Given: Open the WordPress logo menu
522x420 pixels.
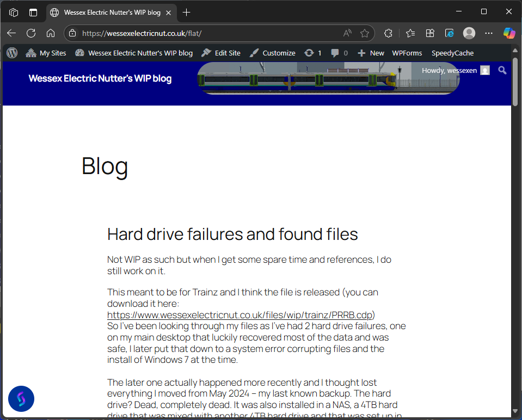Looking at the screenshot, I should 12,53.
